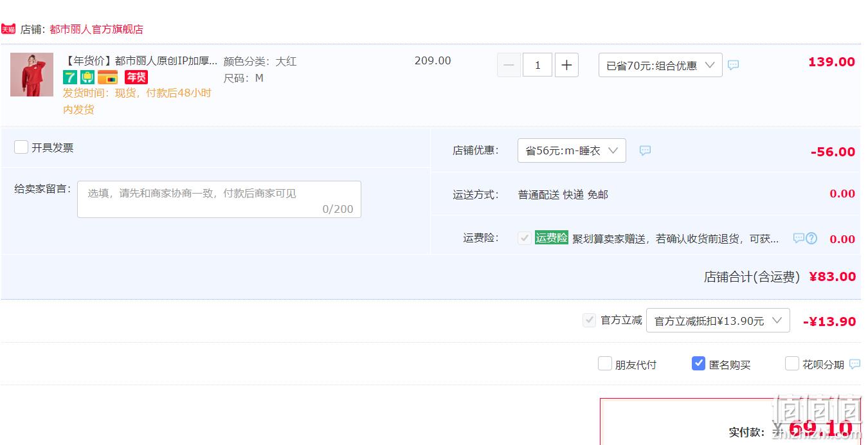This screenshot has height=445, width=868.
Task: Uncheck the 匿名购买 anonymous purchase checkbox
Action: [x=698, y=364]
